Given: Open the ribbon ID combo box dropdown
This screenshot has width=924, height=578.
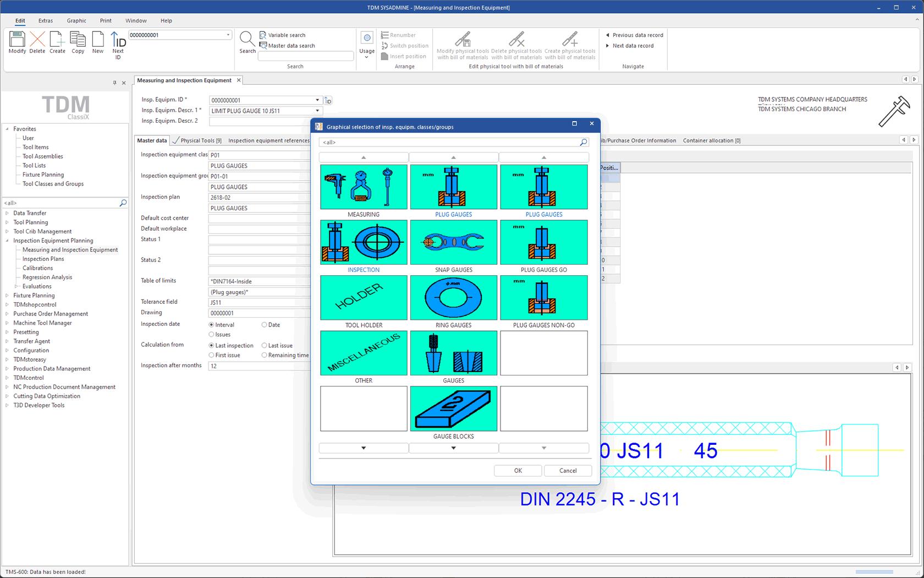Looking at the screenshot, I should pyautogui.click(x=228, y=35).
